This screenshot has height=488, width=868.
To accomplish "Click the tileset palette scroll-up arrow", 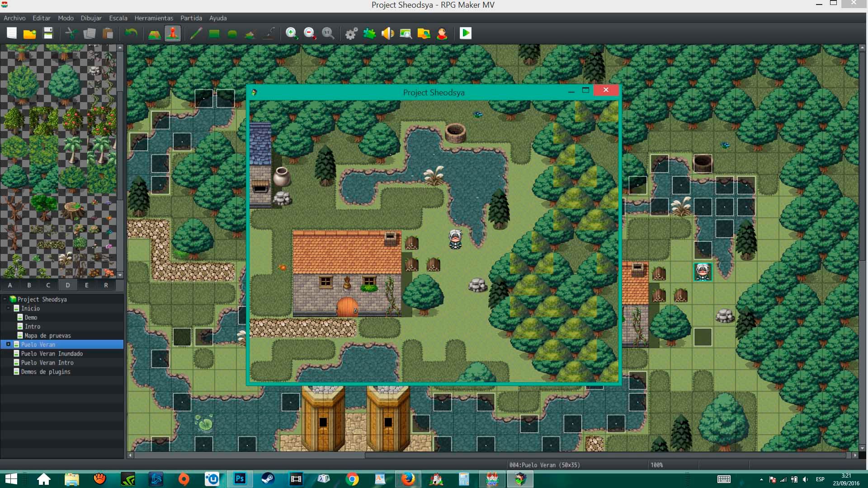I will point(120,47).
